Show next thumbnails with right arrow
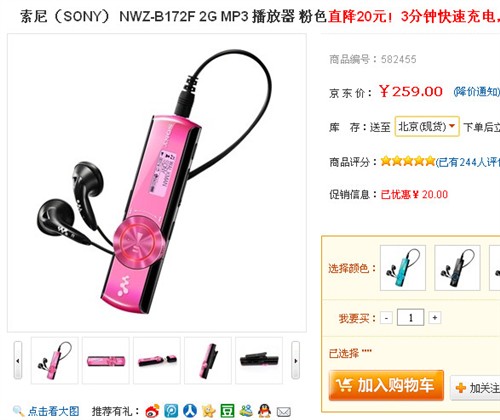Screen dimensions: 500x420 click(295, 360)
